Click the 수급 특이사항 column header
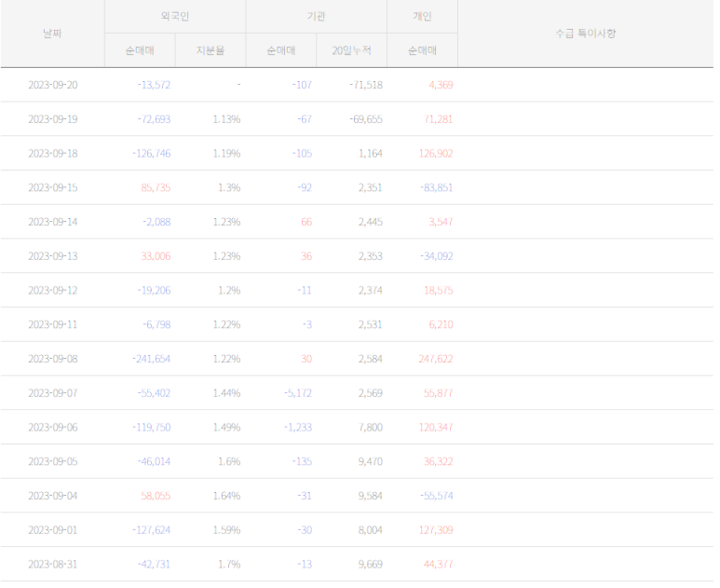Screen dimensions: 720x588 pyautogui.click(x=586, y=34)
